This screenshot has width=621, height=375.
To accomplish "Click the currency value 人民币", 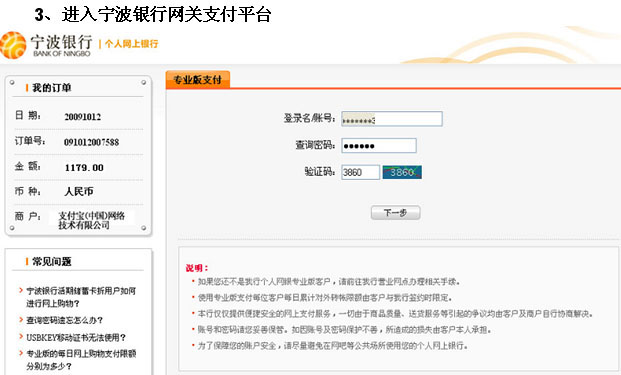I will pos(79,192).
